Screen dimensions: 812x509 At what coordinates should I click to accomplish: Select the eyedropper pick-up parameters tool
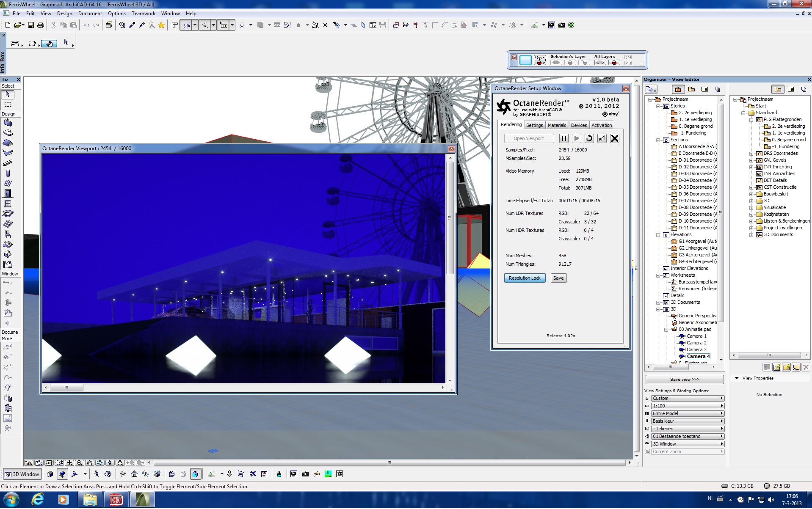coord(132,25)
